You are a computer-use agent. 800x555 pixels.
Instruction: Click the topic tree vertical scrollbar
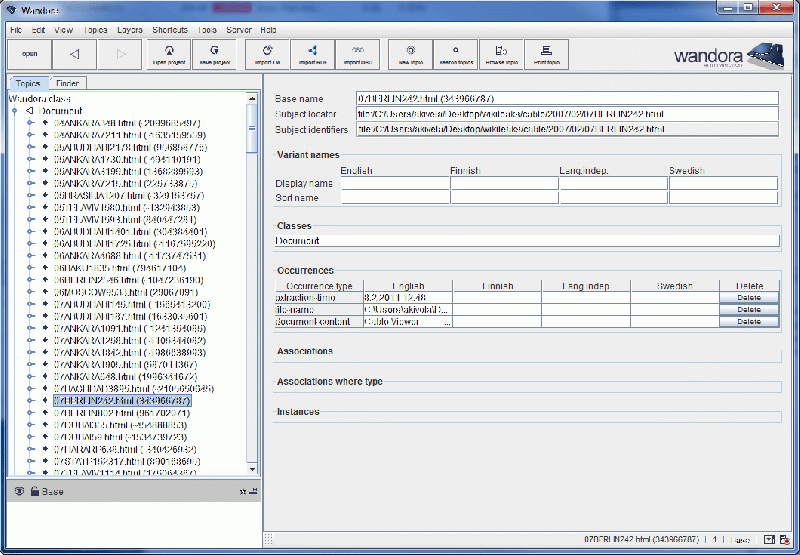[252, 300]
